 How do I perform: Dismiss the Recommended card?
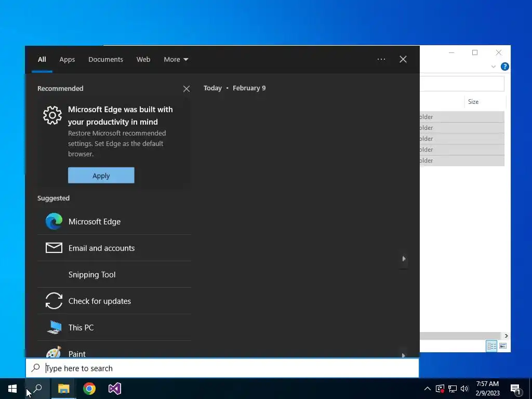click(187, 89)
